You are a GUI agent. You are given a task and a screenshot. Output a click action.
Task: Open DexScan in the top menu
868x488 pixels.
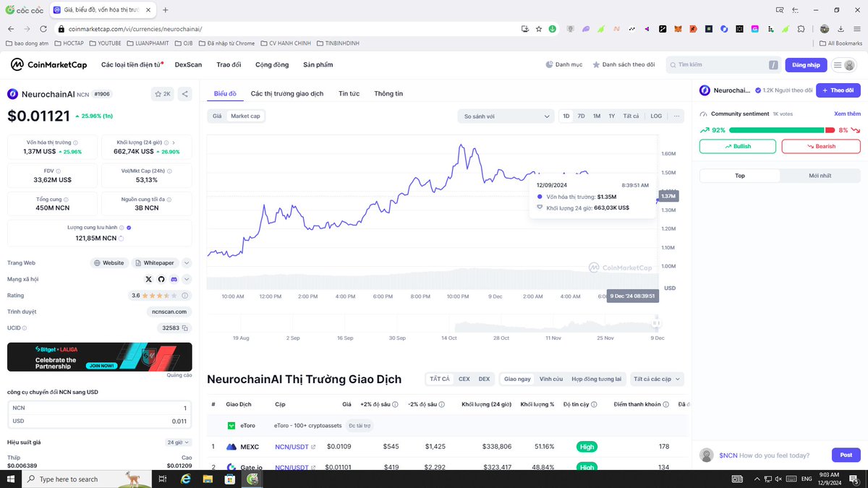[x=188, y=64]
